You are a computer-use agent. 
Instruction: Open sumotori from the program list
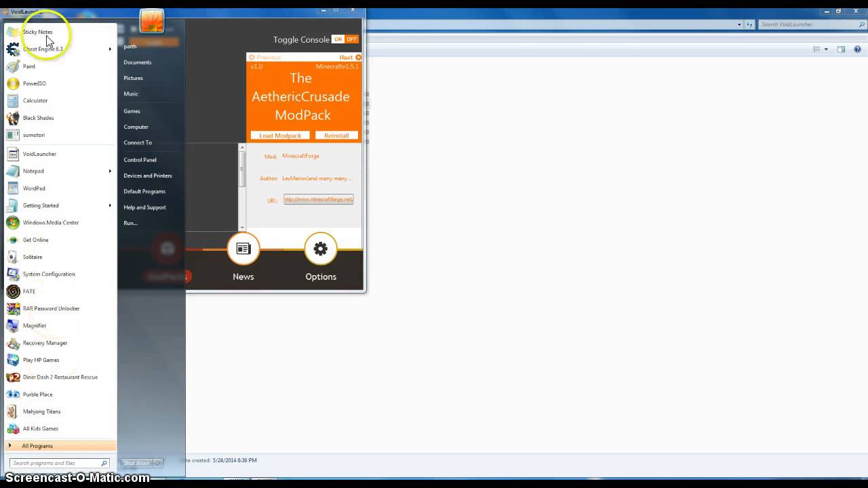tap(60, 135)
